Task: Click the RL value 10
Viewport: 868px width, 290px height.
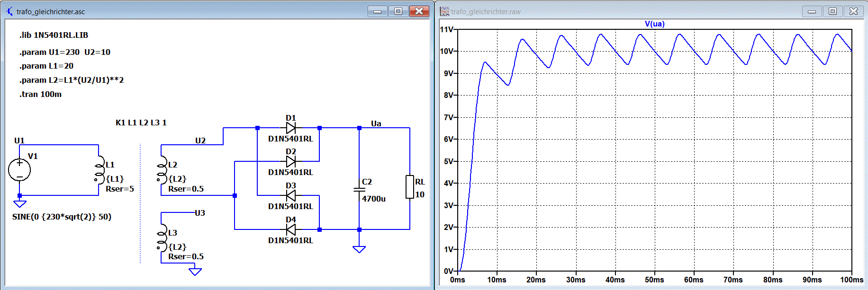Action: pyautogui.click(x=420, y=194)
